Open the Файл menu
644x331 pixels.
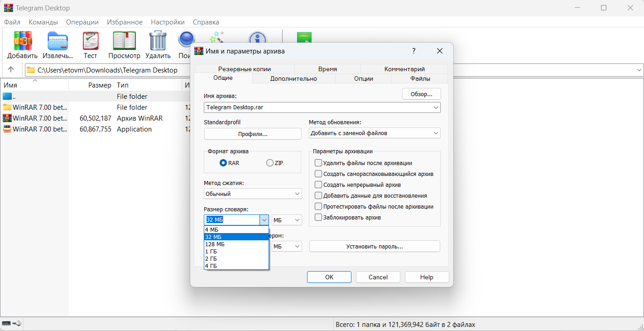[x=12, y=22]
